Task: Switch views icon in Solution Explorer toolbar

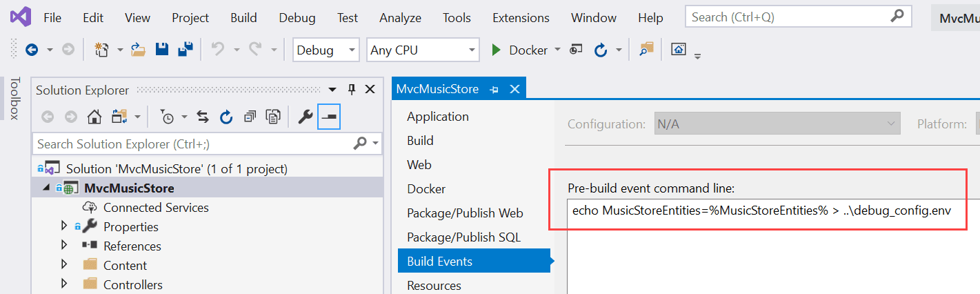Action: (118, 117)
